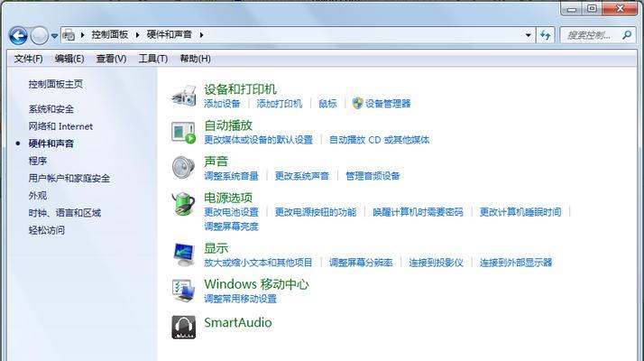Click 自动播放 CD 或其他媒体 link

[x=379, y=140]
